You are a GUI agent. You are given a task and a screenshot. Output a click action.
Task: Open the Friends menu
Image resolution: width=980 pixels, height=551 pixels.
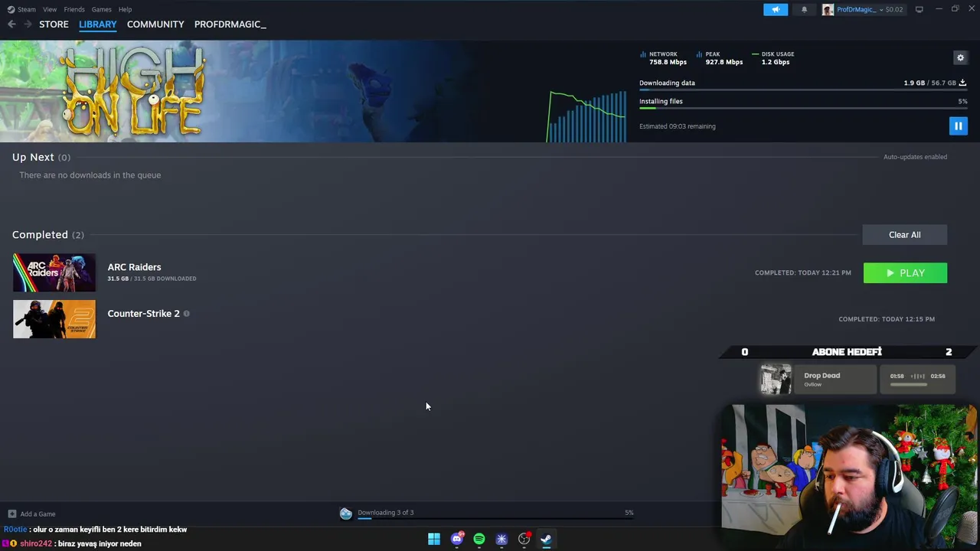[74, 9]
